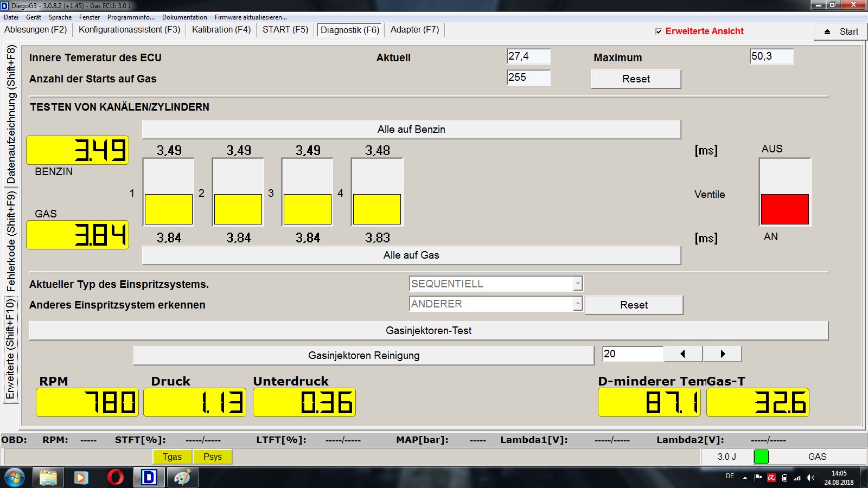Switch to Kalibration (F4) tab
868x488 pixels.
click(221, 30)
